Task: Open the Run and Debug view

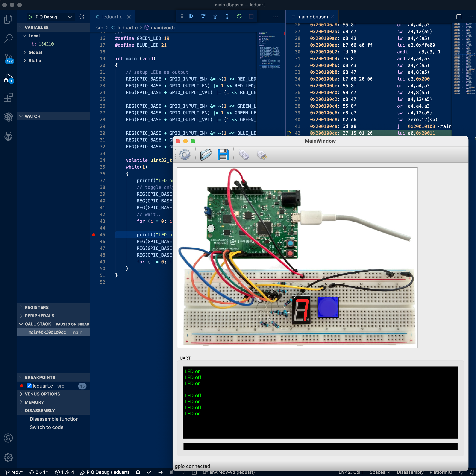Action: click(x=8, y=78)
